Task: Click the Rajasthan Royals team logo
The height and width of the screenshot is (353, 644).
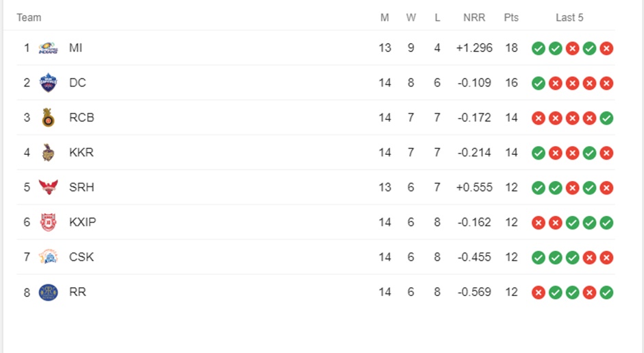Action: (x=48, y=292)
